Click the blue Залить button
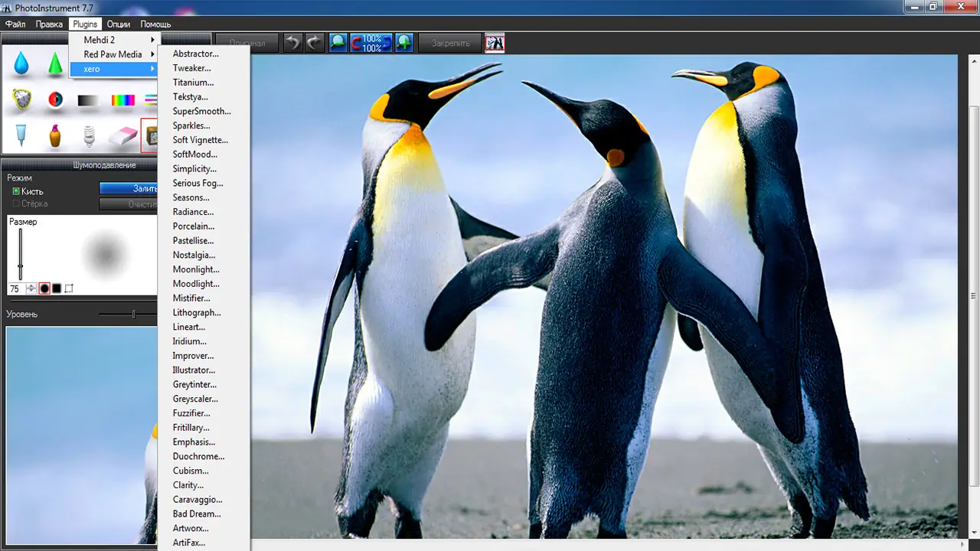980x551 pixels. point(129,188)
